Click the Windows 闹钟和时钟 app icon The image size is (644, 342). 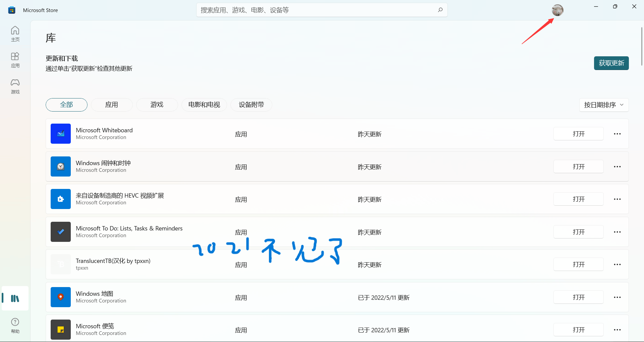click(x=61, y=166)
